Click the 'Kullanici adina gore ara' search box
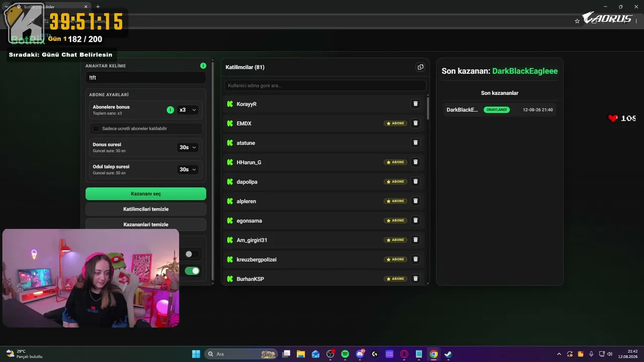This screenshot has height=362, width=644. (x=325, y=85)
